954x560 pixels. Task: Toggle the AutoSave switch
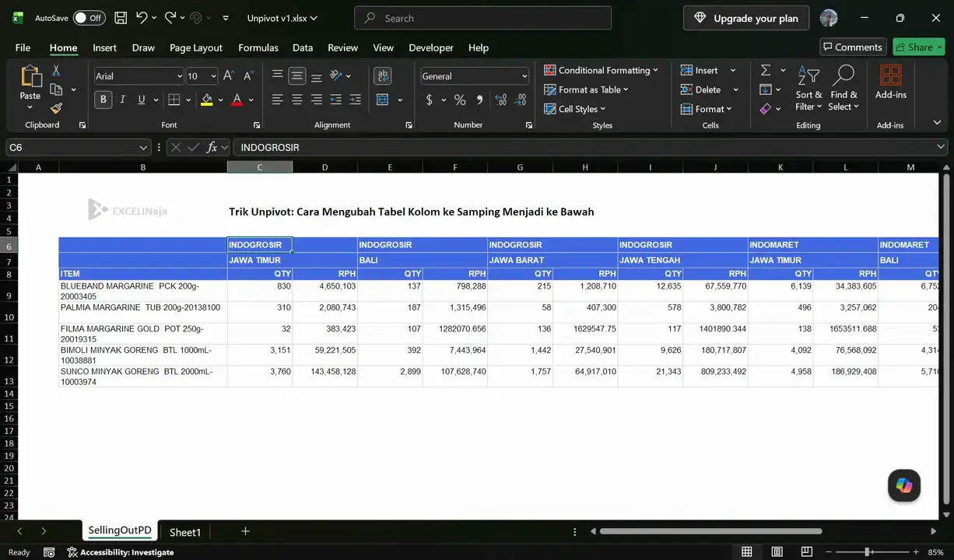coord(89,18)
